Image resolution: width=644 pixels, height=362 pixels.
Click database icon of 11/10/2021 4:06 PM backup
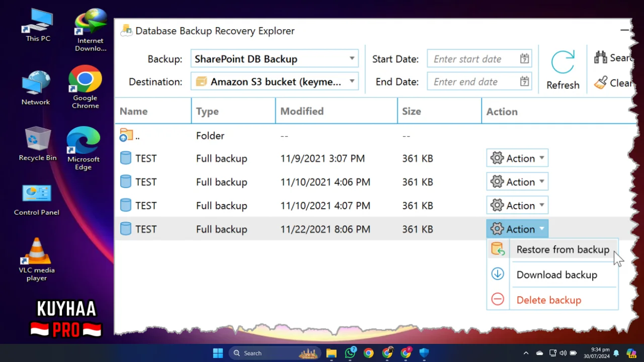point(126,182)
